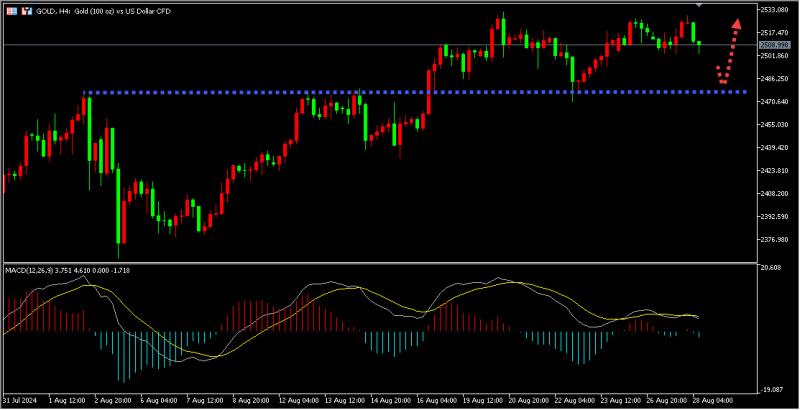Select the 2408.200 price scale value
Screen dimensions: 800x410
click(x=775, y=193)
